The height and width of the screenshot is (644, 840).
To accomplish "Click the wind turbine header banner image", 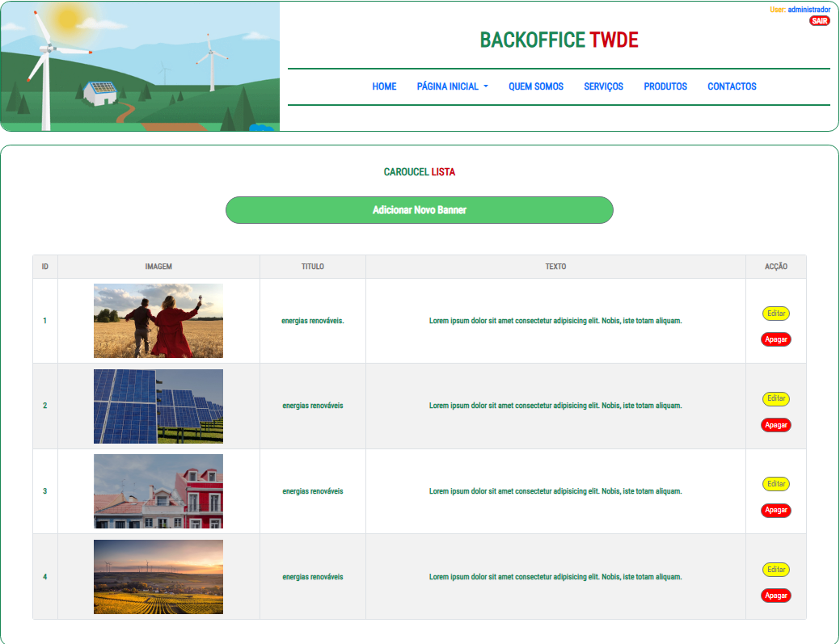I will [x=140, y=66].
